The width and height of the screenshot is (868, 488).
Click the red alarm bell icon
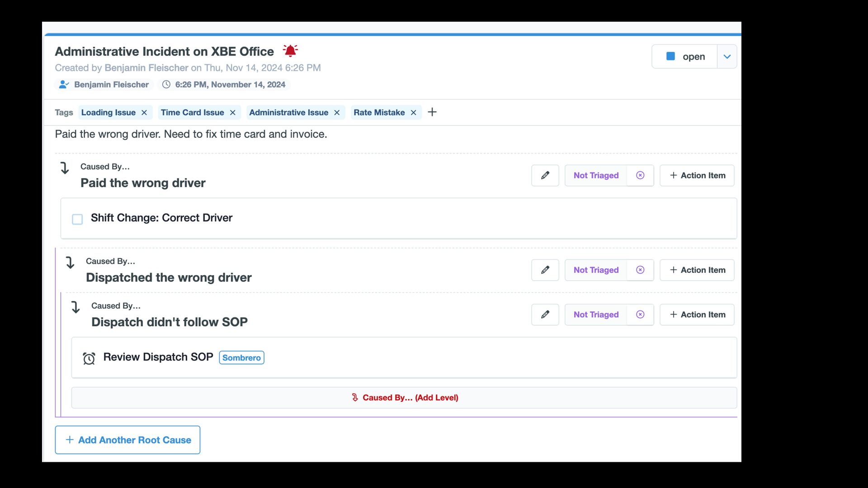tap(290, 51)
